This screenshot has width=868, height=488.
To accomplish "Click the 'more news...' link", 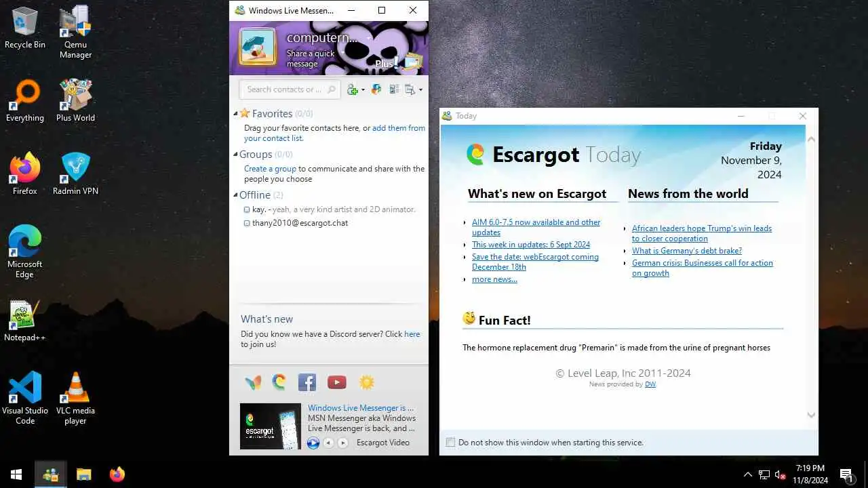I will pos(494,279).
